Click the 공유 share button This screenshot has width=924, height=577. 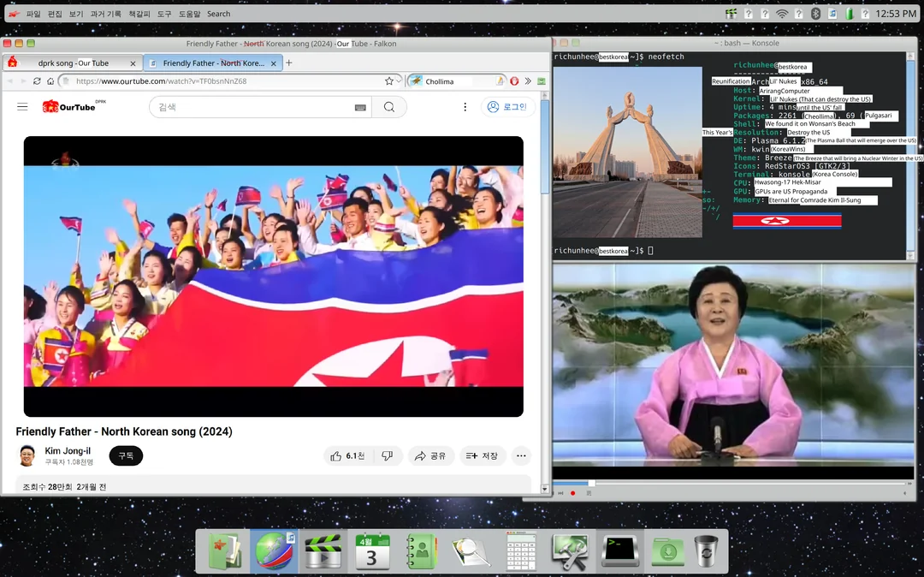pyautogui.click(x=430, y=455)
